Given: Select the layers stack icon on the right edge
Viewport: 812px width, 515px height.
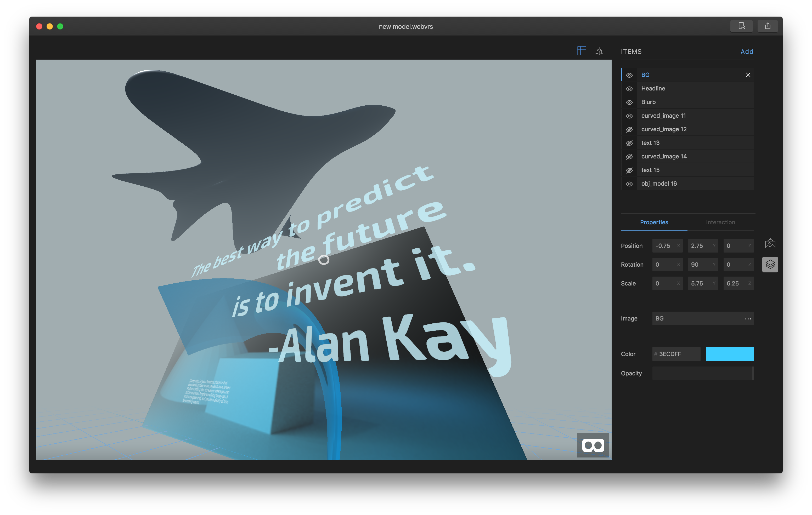Looking at the screenshot, I should click(770, 264).
